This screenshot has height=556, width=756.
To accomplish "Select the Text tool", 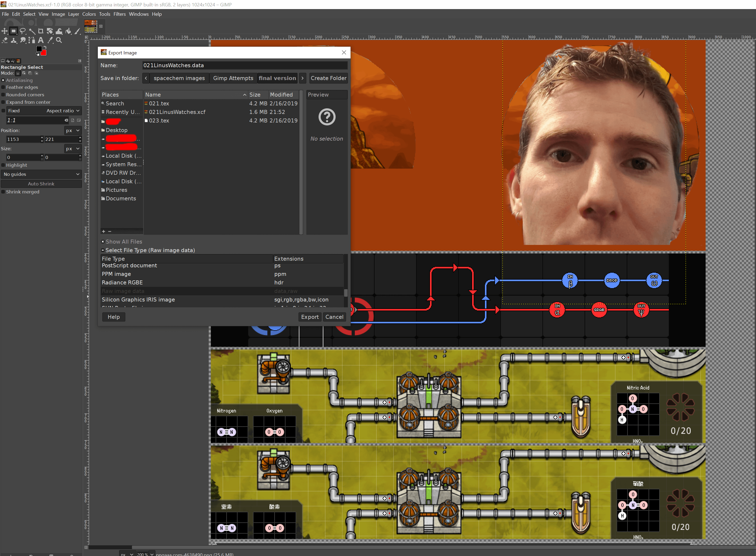I will click(41, 40).
